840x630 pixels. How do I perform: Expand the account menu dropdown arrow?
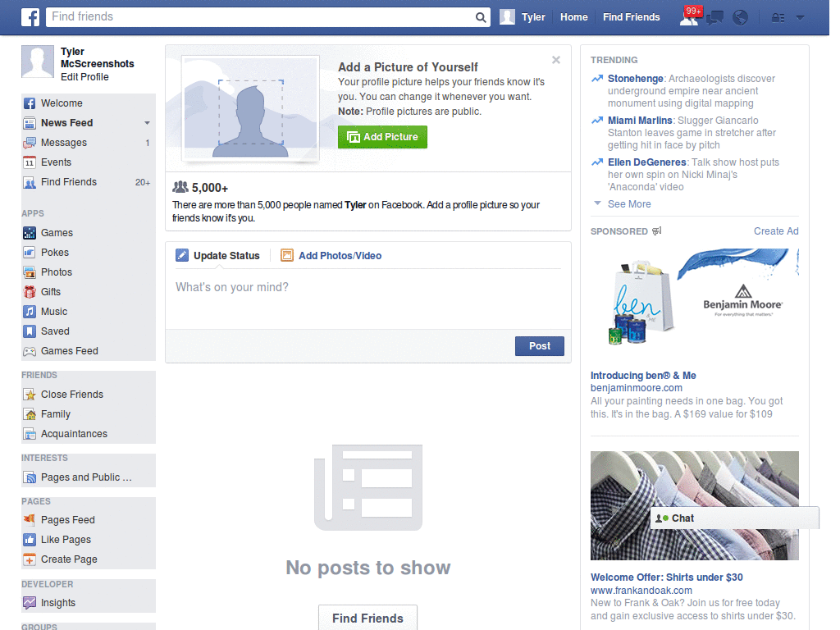801,18
